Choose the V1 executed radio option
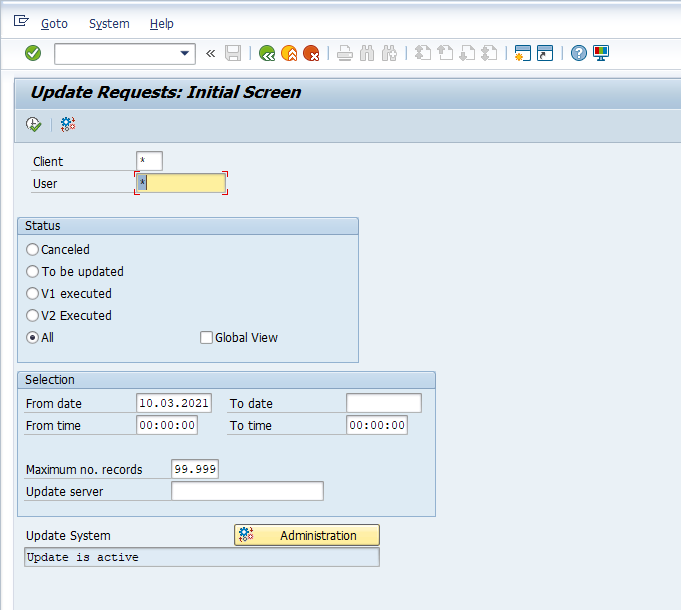This screenshot has height=610, width=681. [x=33, y=294]
